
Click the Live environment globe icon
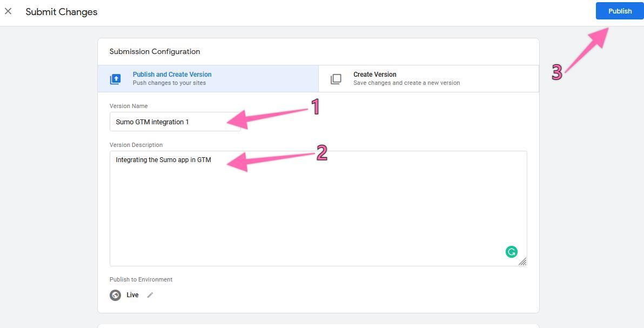click(115, 295)
